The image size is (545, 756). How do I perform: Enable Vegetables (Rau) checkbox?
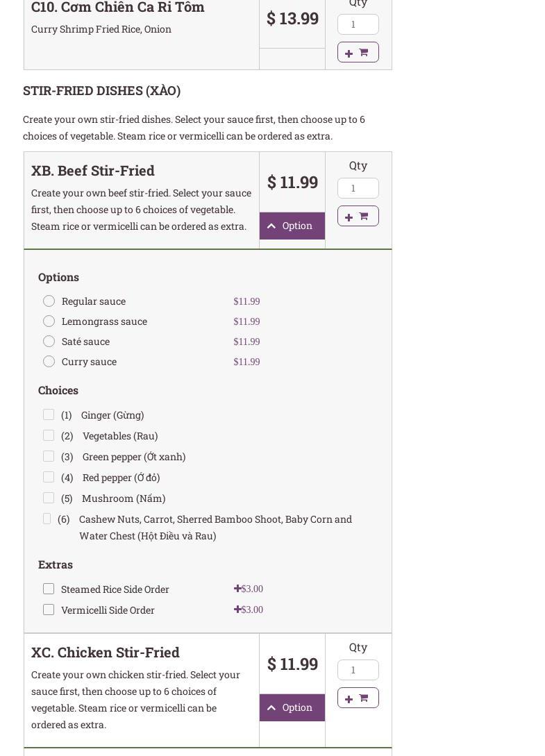click(x=49, y=435)
